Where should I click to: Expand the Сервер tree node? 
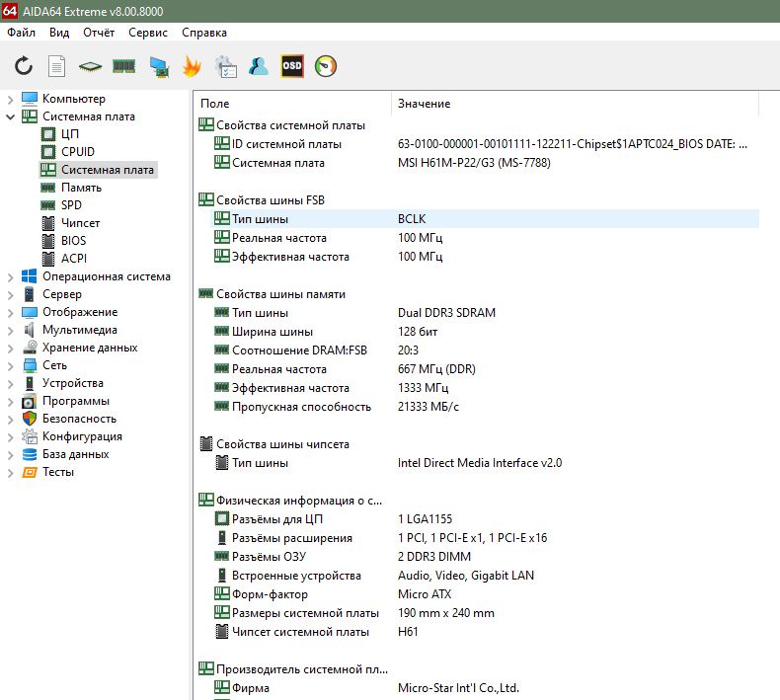pos(11,295)
